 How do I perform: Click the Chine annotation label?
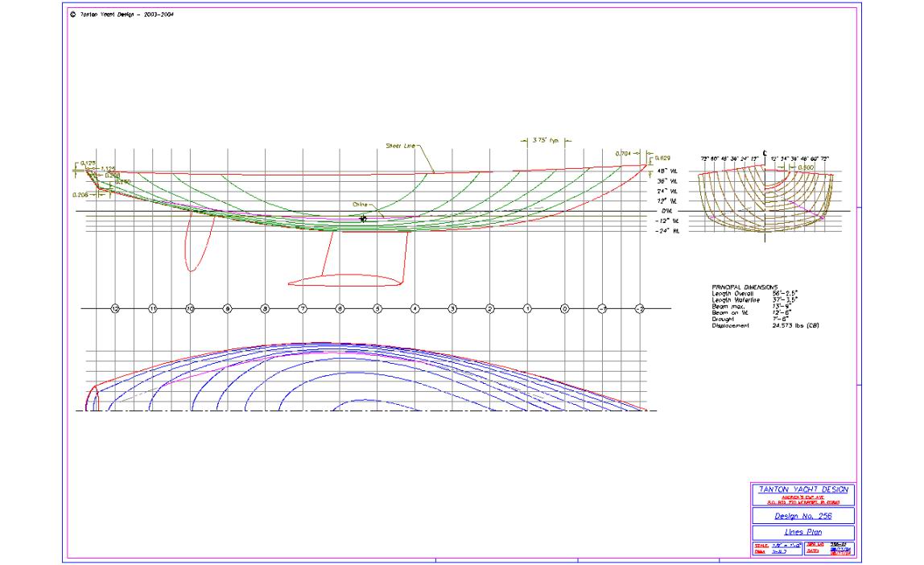[360, 204]
